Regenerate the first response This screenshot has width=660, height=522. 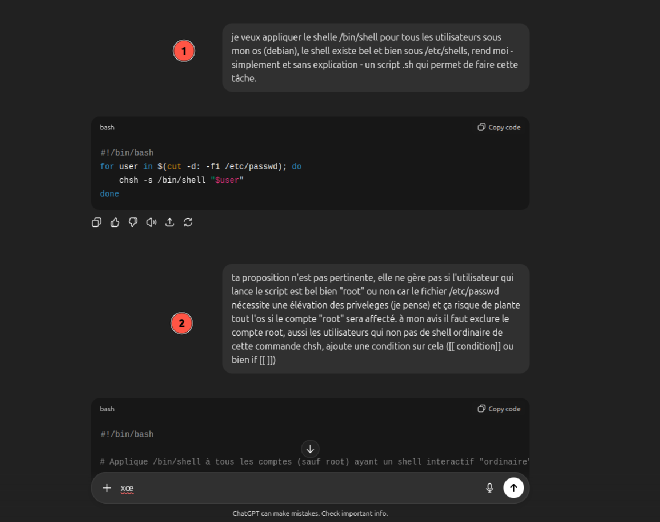pyautogui.click(x=187, y=222)
